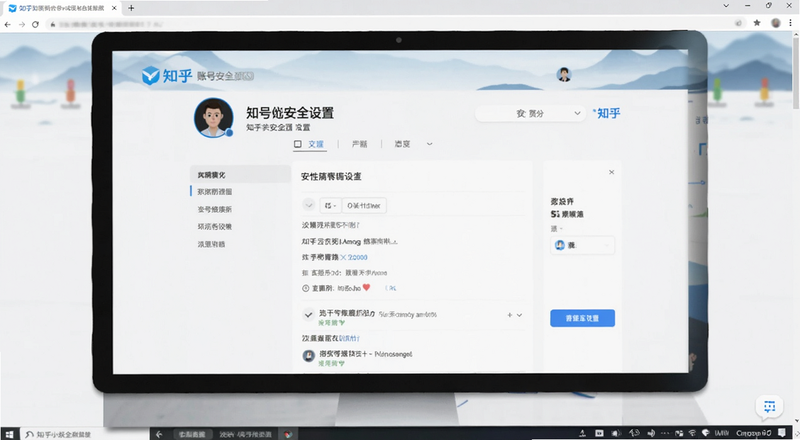Click the taskbar search box

(x=84, y=434)
